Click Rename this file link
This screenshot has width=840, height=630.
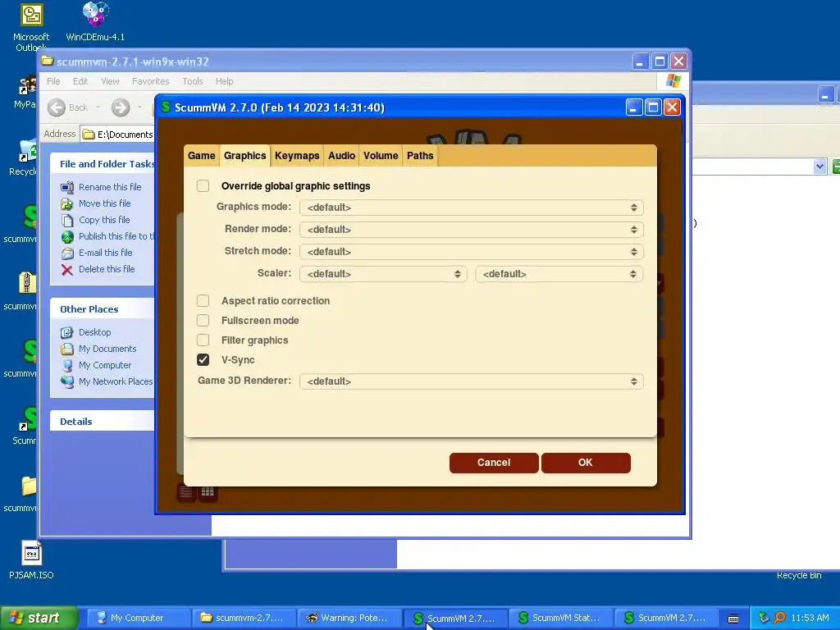tap(110, 187)
